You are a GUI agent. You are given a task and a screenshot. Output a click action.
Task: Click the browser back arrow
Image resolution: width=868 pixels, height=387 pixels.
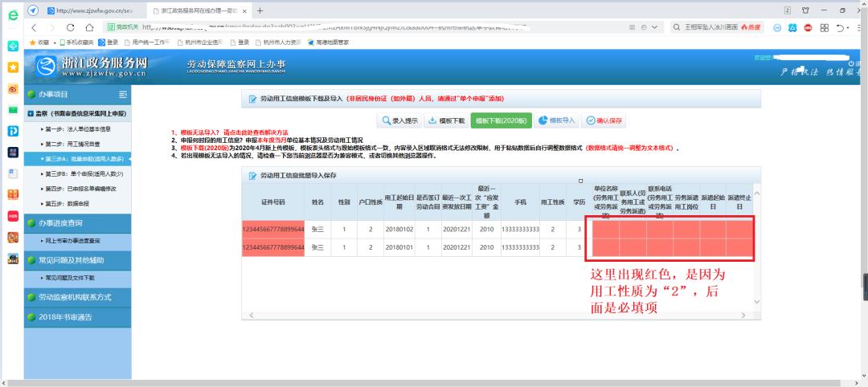[x=34, y=27]
